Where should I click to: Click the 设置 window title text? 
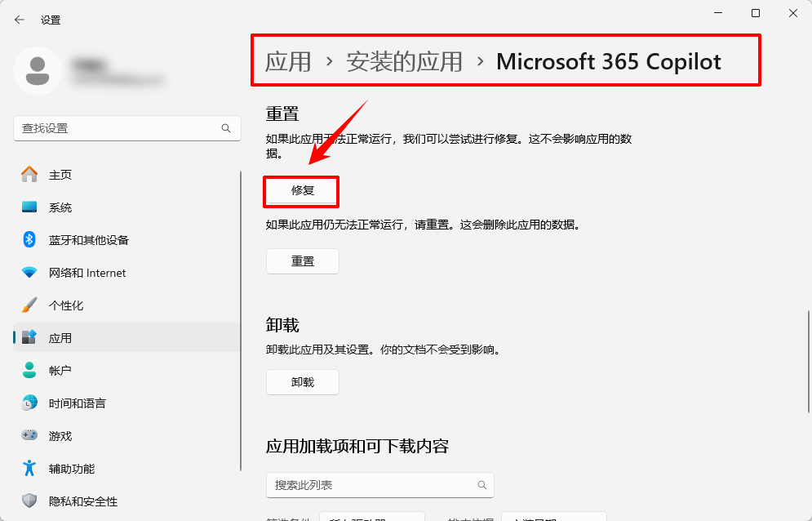(x=51, y=20)
